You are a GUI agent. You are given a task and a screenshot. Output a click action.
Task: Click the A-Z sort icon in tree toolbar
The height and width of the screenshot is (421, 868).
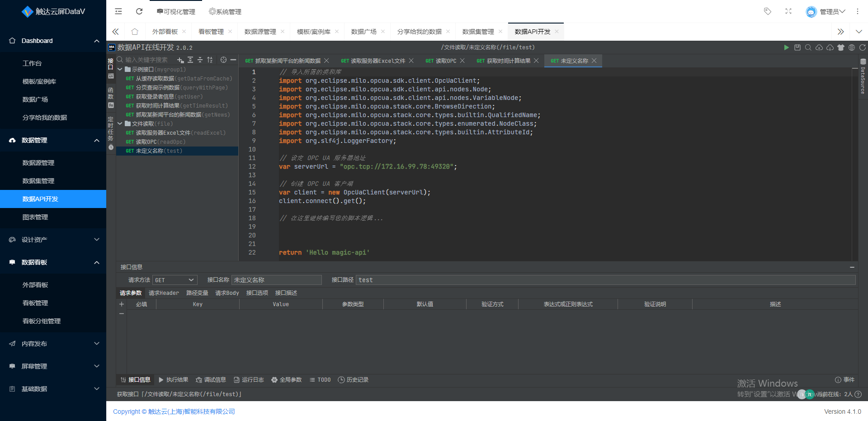[x=210, y=60]
